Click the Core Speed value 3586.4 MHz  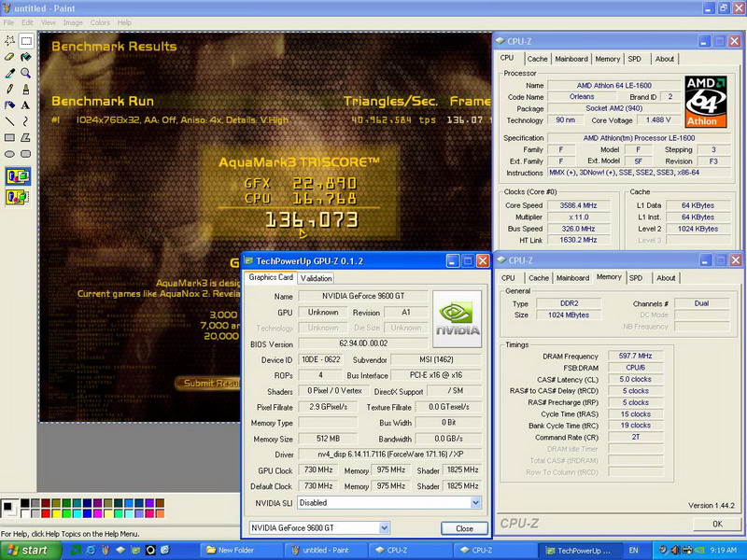click(x=578, y=205)
